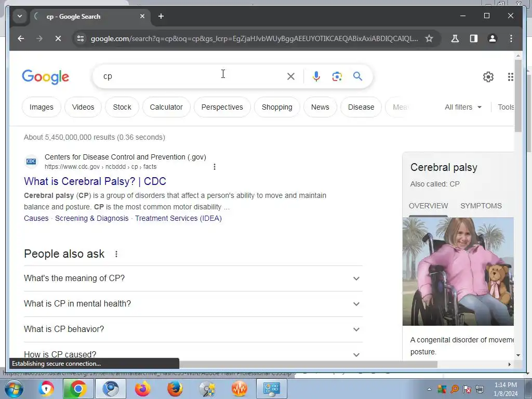
Task: Stop the page loading with X button
Action: [58, 38]
